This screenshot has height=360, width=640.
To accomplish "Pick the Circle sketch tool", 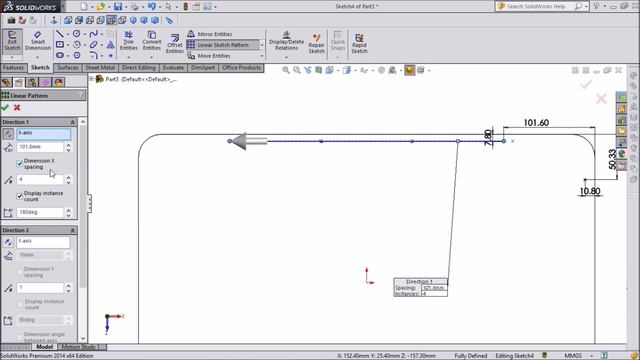I will (x=76, y=34).
